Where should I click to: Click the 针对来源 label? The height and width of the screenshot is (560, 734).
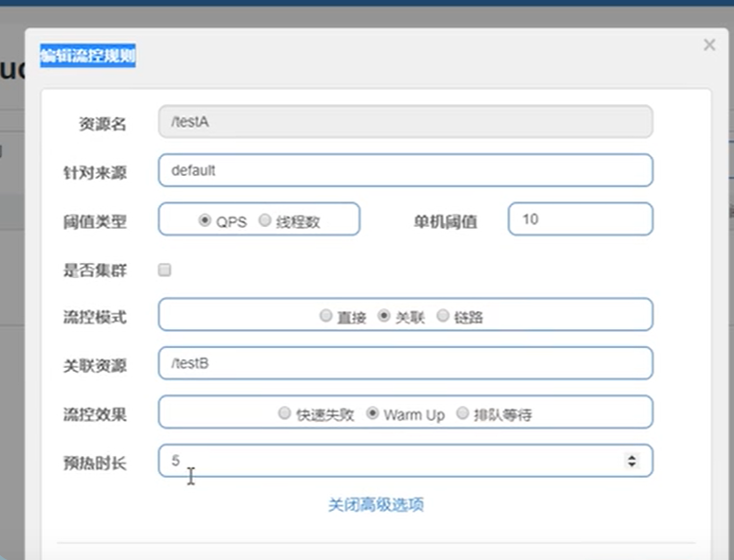pyautogui.click(x=95, y=173)
